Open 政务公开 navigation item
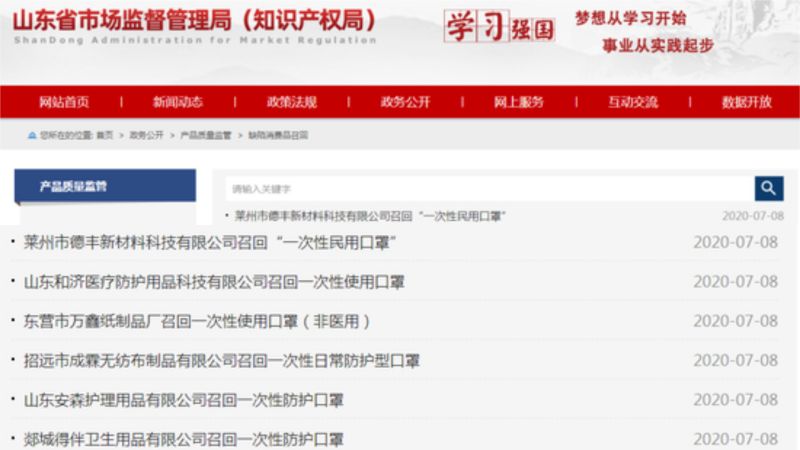 click(405, 102)
